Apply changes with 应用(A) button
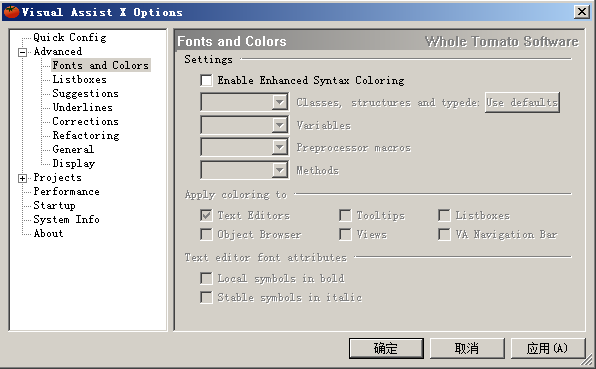 [x=547, y=348]
